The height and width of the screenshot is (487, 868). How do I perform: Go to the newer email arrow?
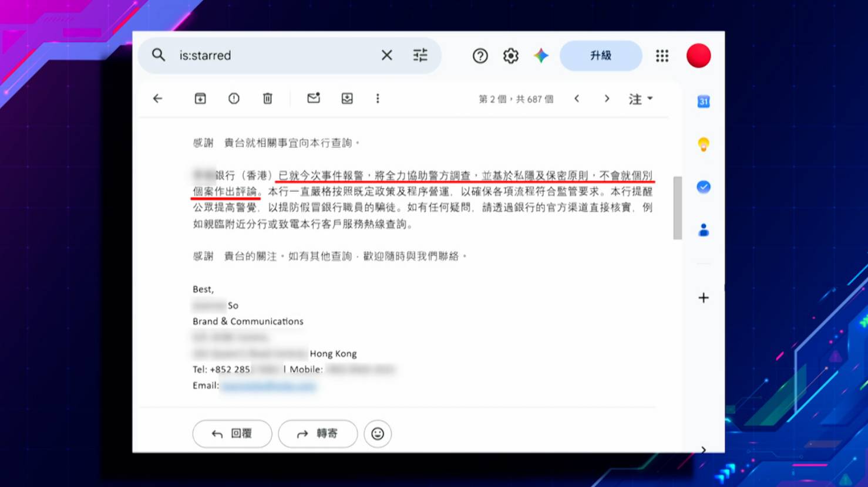(x=577, y=99)
